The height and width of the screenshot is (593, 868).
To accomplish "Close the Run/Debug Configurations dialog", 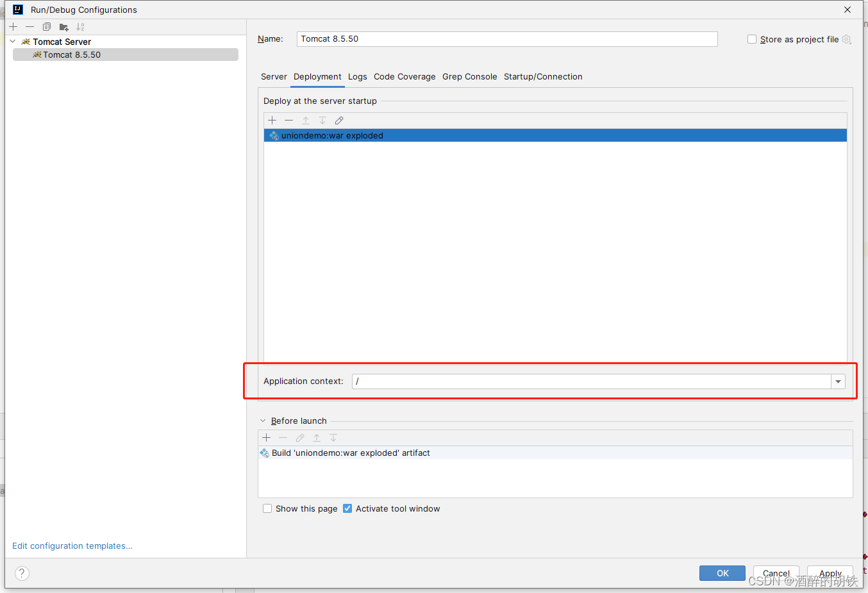I will [x=847, y=10].
